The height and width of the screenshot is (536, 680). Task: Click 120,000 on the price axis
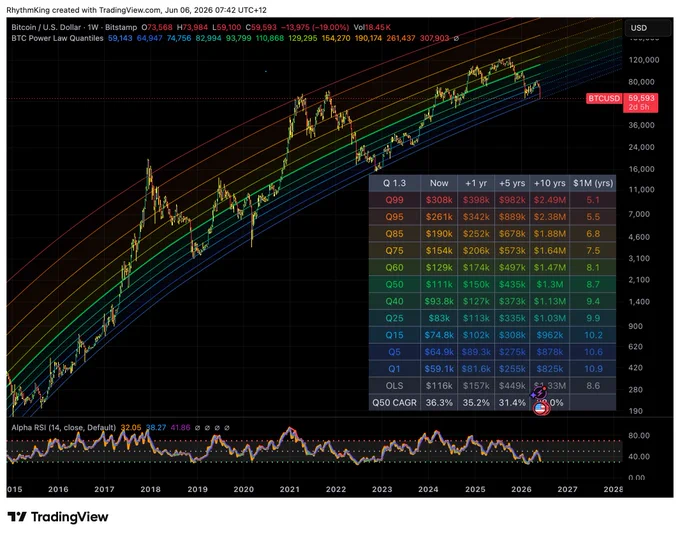pos(644,60)
